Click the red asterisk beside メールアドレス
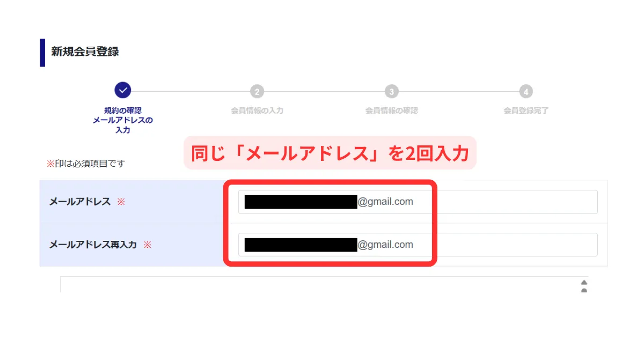644x338 pixels. (121, 202)
